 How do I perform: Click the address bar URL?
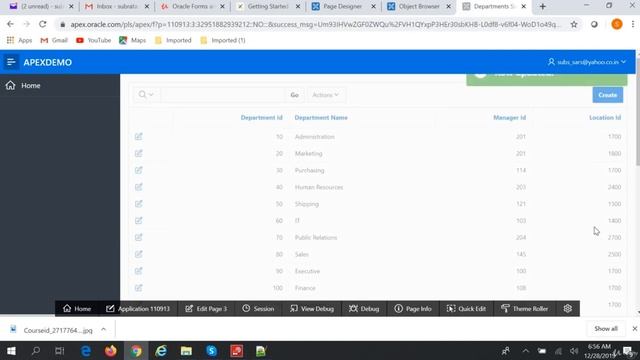point(315,24)
